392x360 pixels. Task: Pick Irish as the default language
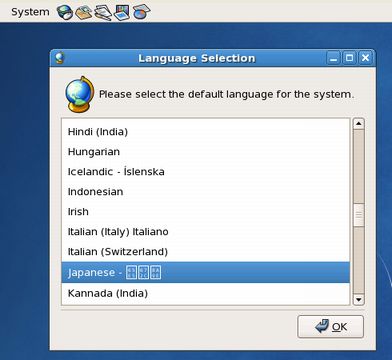point(206,212)
